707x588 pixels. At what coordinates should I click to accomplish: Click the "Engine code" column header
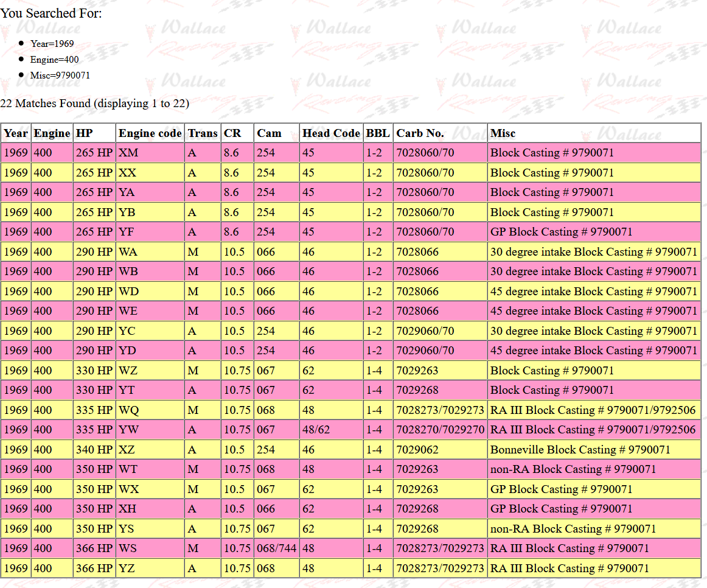(150, 133)
